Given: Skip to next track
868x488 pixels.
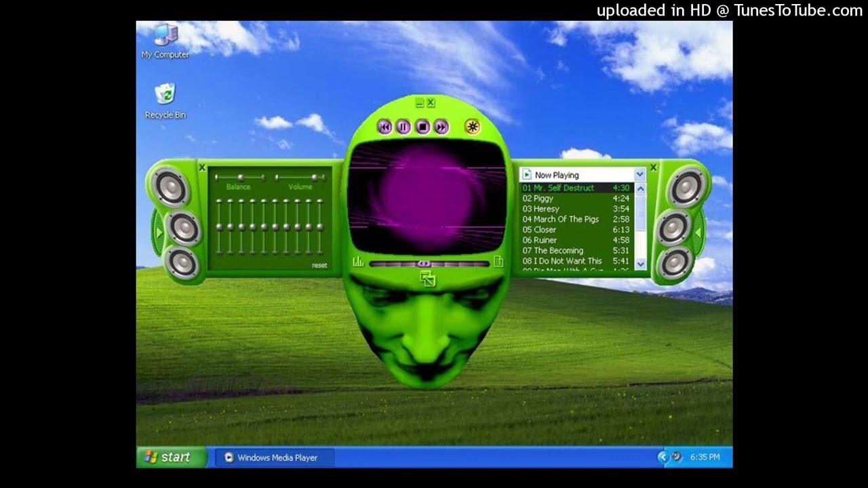Looking at the screenshot, I should [x=441, y=127].
